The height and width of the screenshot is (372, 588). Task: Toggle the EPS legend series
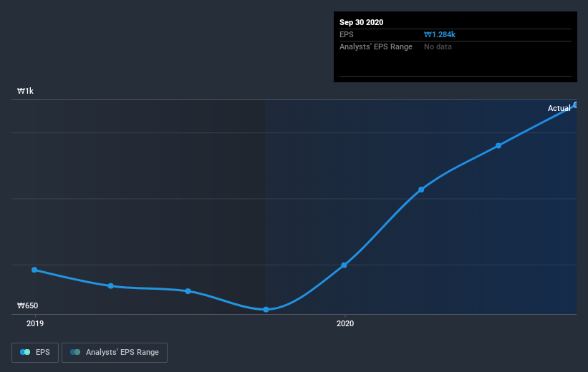(35, 353)
